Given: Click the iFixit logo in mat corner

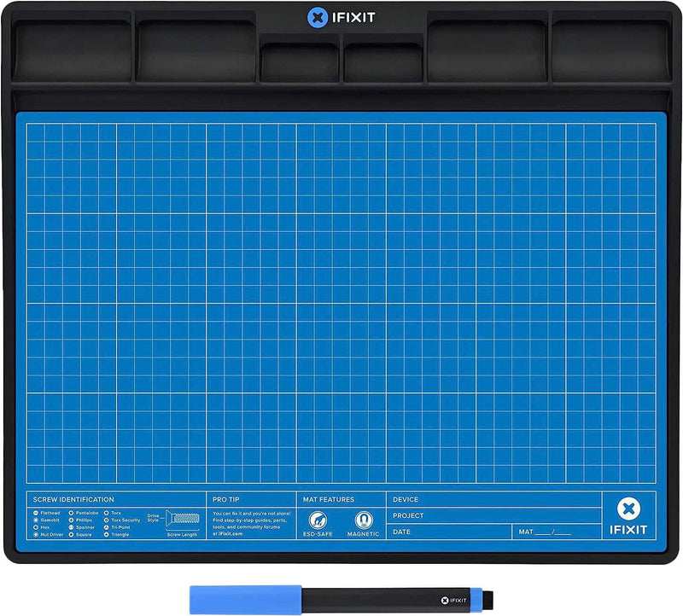Looking at the screenshot, I should [628, 516].
